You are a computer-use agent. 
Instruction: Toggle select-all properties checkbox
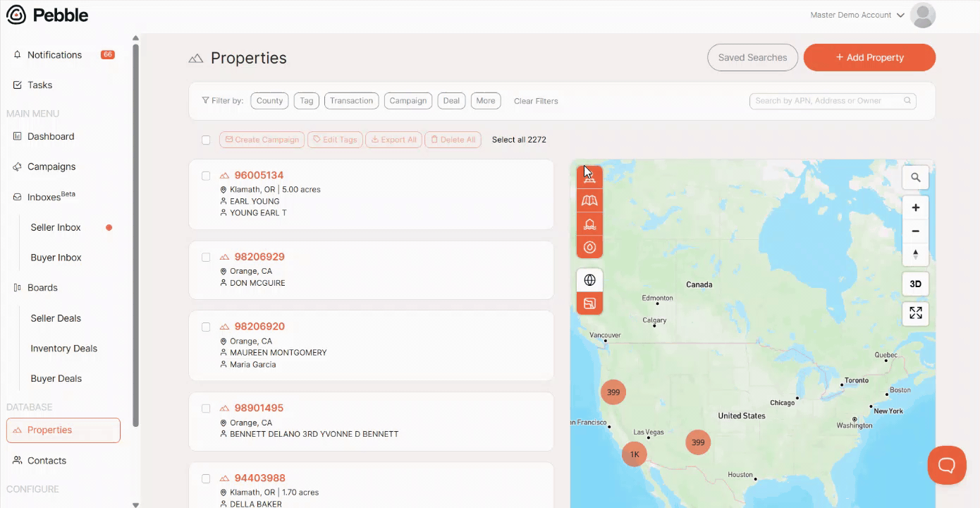tap(206, 140)
